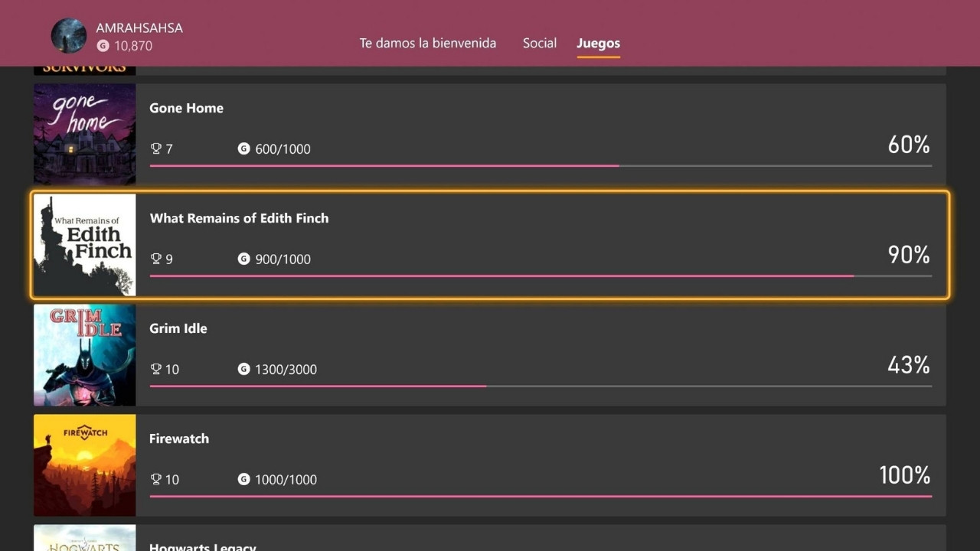Open the Grim Idle cover thumbnail

tap(84, 355)
